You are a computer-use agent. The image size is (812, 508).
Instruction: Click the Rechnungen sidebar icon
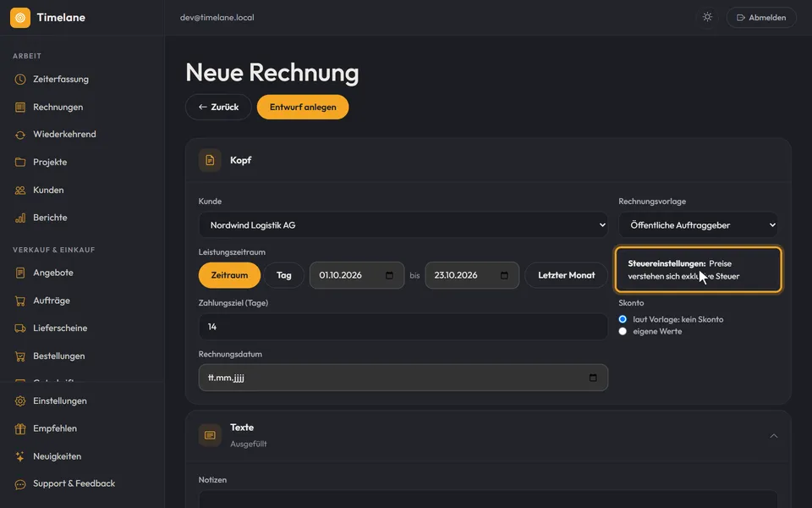(x=20, y=108)
